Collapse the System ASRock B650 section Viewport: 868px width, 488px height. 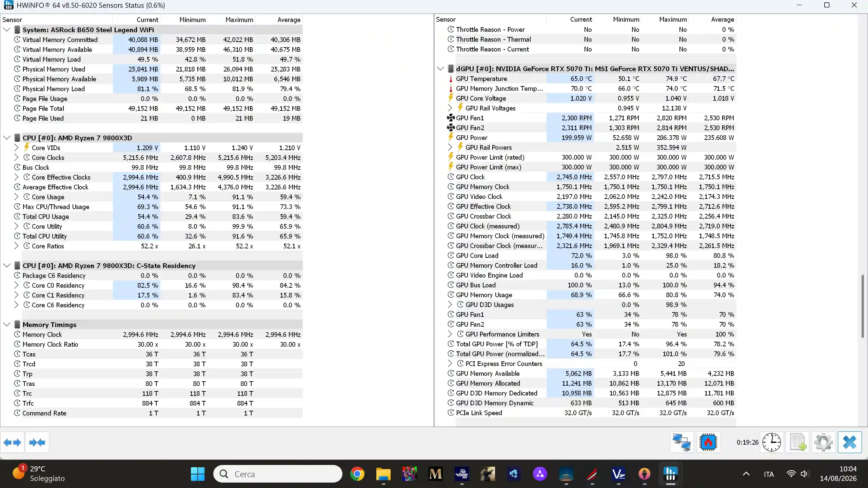[x=7, y=30]
